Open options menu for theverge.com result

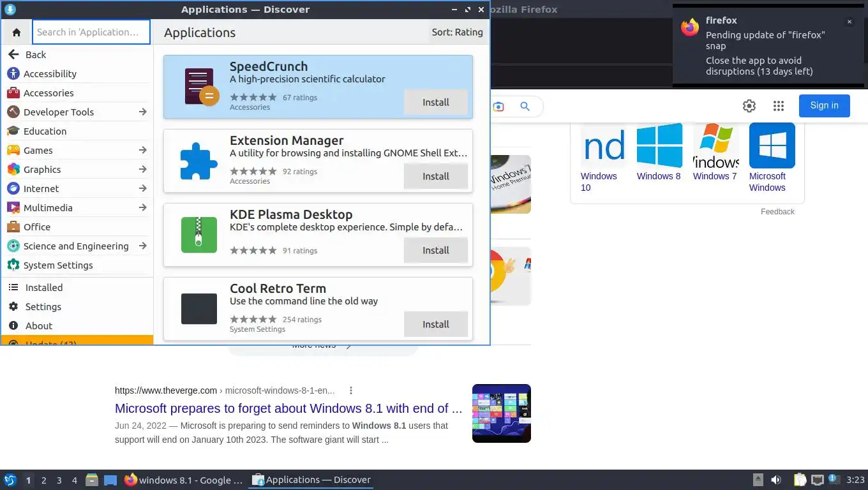click(350, 390)
